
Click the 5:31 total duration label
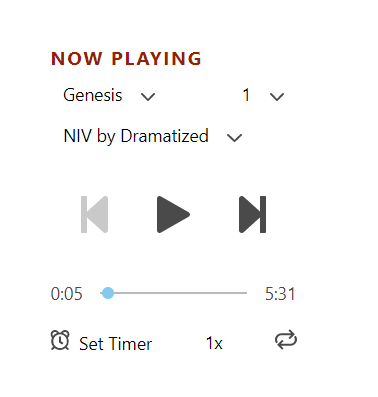[x=280, y=294]
